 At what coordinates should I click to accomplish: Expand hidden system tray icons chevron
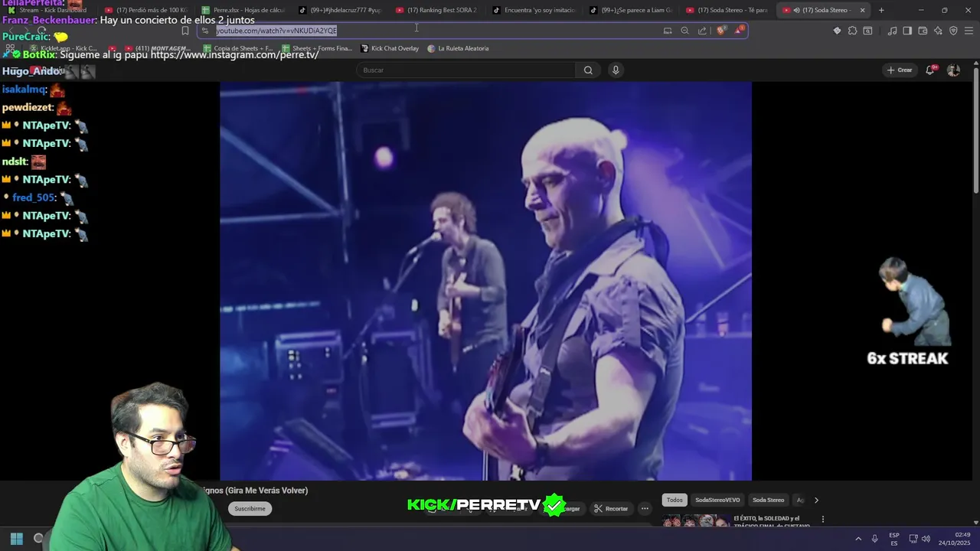[858, 539]
